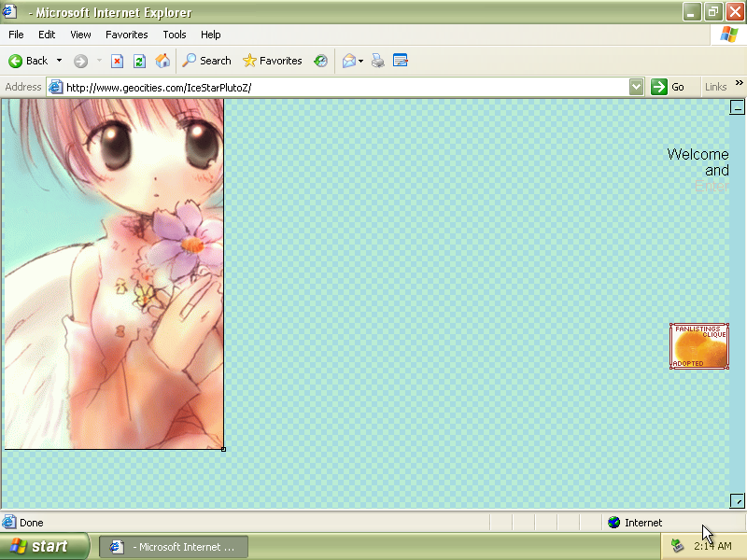Open the View menu
The height and width of the screenshot is (560, 747).
click(80, 35)
